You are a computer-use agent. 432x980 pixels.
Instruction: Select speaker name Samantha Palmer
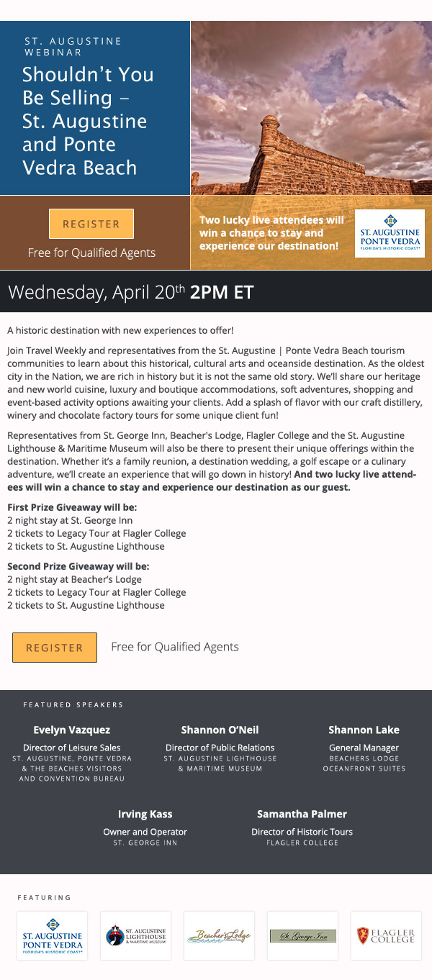click(x=302, y=814)
